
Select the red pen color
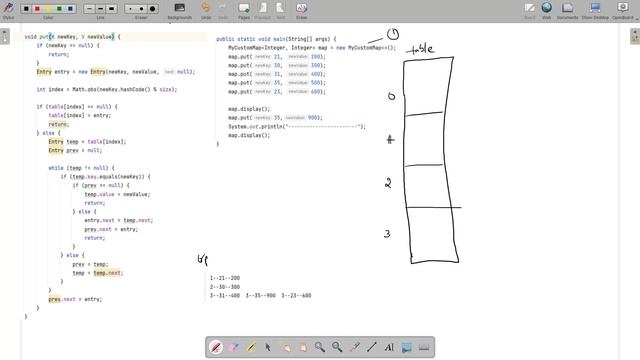click(37, 9)
